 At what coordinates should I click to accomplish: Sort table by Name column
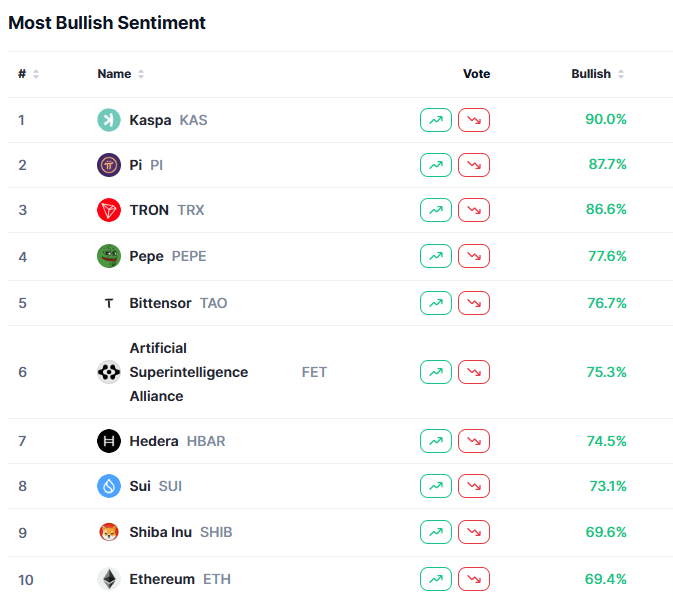[120, 74]
